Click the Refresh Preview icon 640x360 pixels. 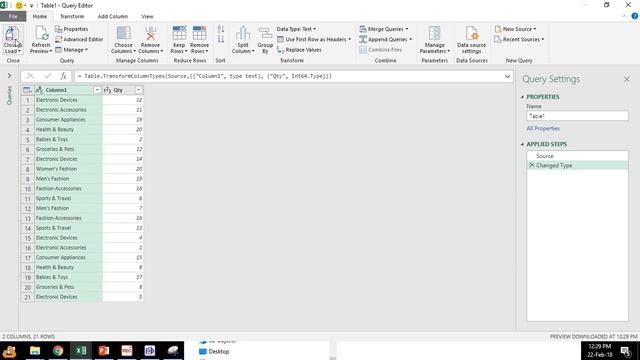41,34
